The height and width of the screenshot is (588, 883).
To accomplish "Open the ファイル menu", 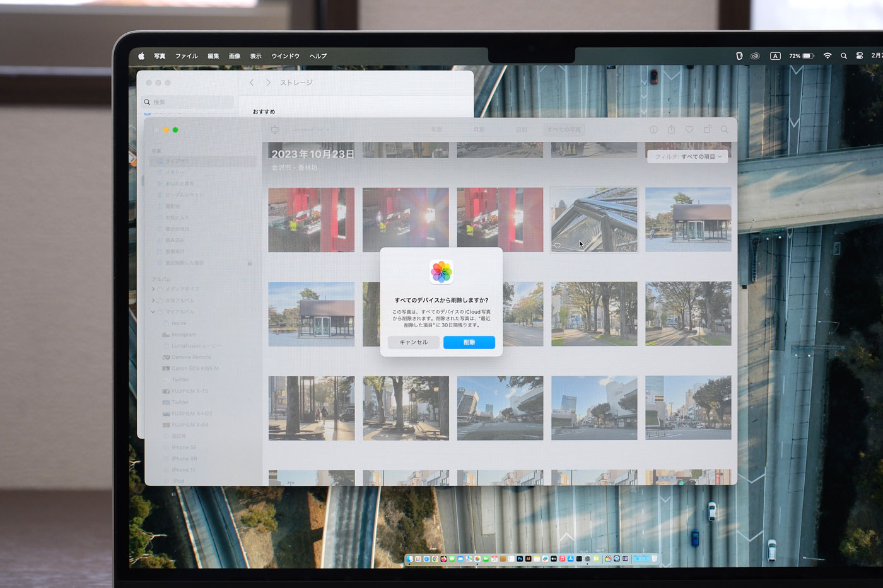I will click(187, 56).
